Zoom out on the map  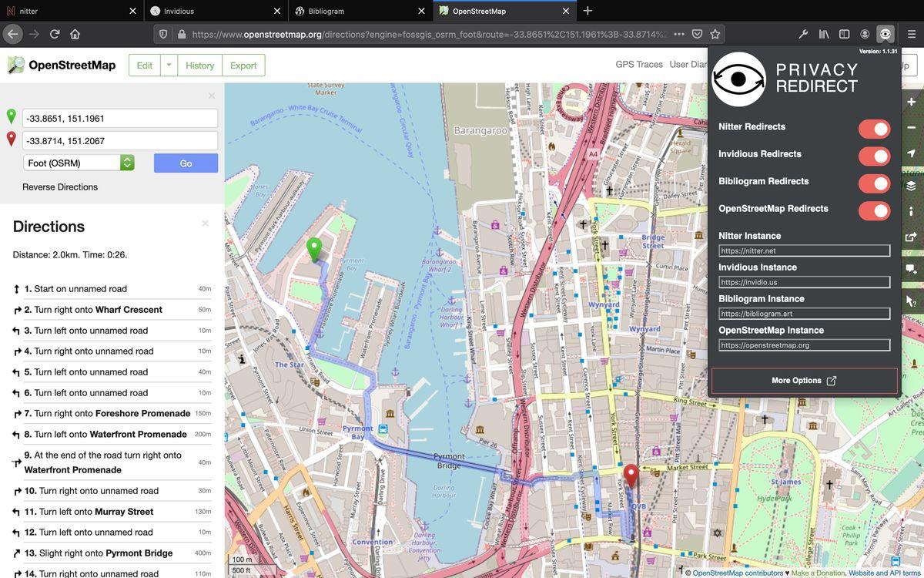(x=911, y=127)
